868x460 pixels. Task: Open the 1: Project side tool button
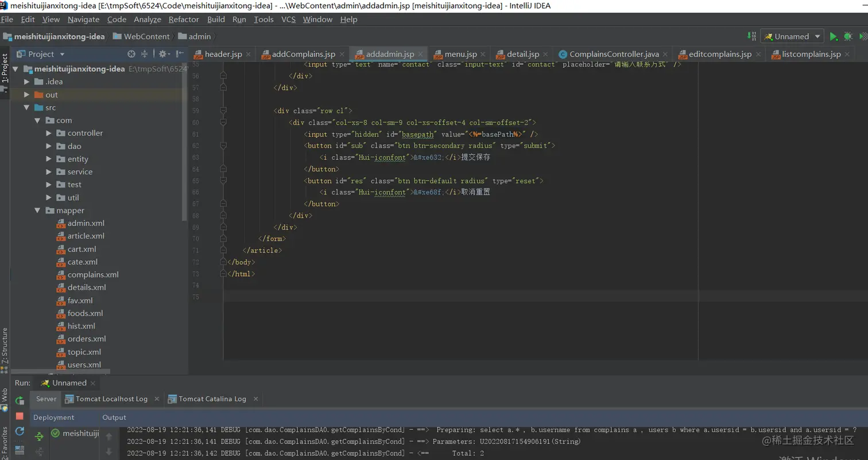pos(5,68)
